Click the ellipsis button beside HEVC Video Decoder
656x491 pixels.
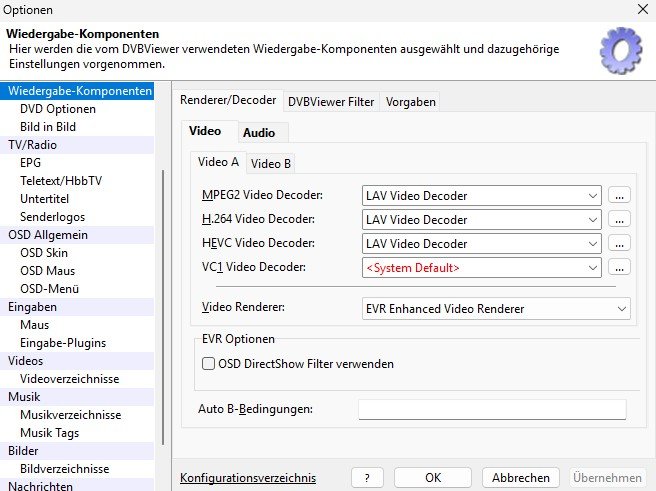point(620,243)
